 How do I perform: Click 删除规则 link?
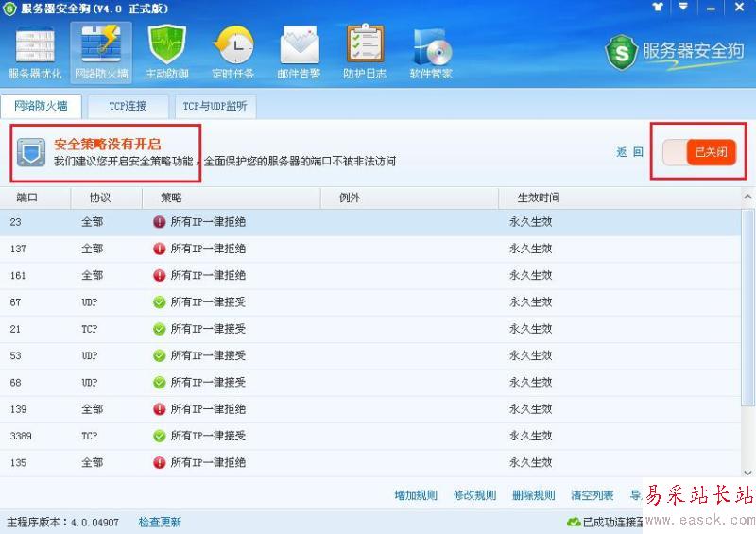pyautogui.click(x=533, y=495)
